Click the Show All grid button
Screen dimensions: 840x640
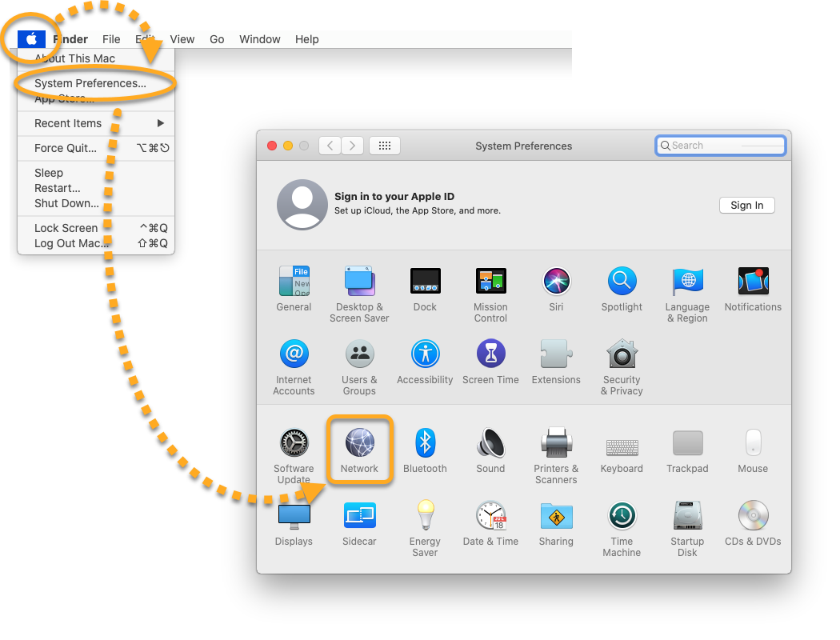pyautogui.click(x=385, y=146)
